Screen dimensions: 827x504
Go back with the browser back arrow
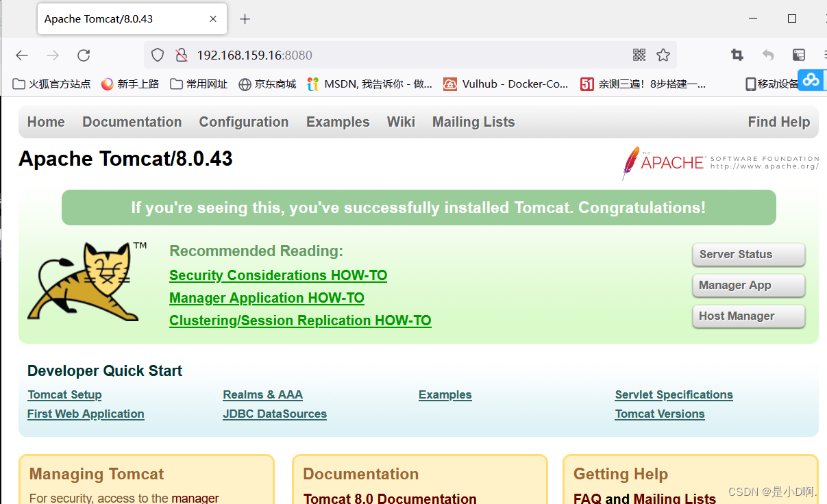(x=22, y=55)
